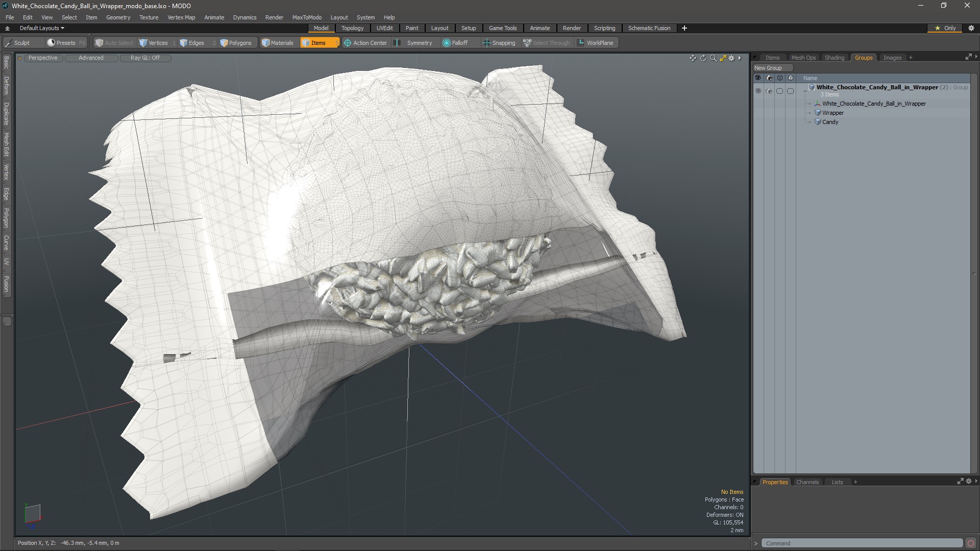980x551 pixels.
Task: Click the Falloff toolbar icon
Action: coord(455,43)
